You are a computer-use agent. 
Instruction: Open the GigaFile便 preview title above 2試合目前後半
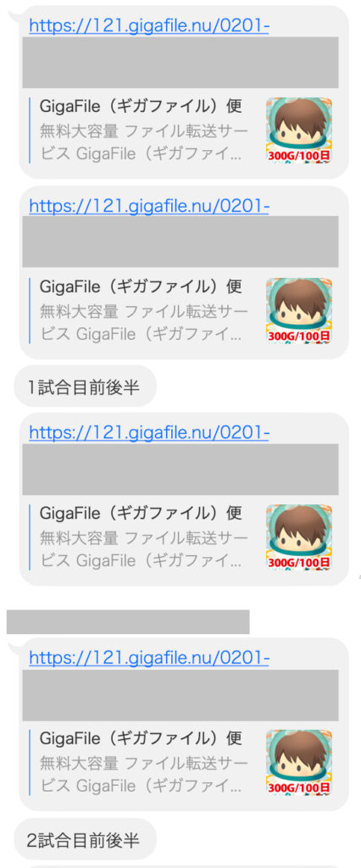pos(142,738)
